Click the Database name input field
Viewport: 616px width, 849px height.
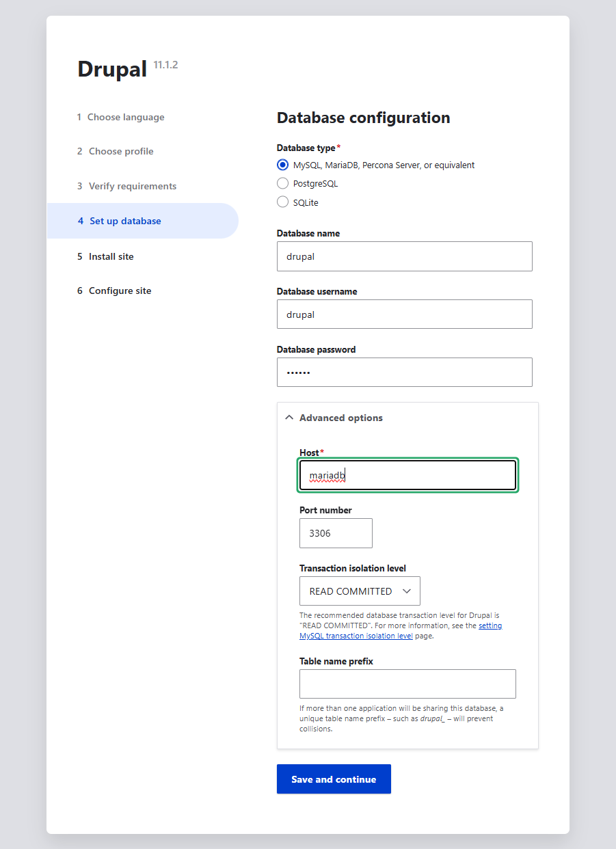click(404, 256)
